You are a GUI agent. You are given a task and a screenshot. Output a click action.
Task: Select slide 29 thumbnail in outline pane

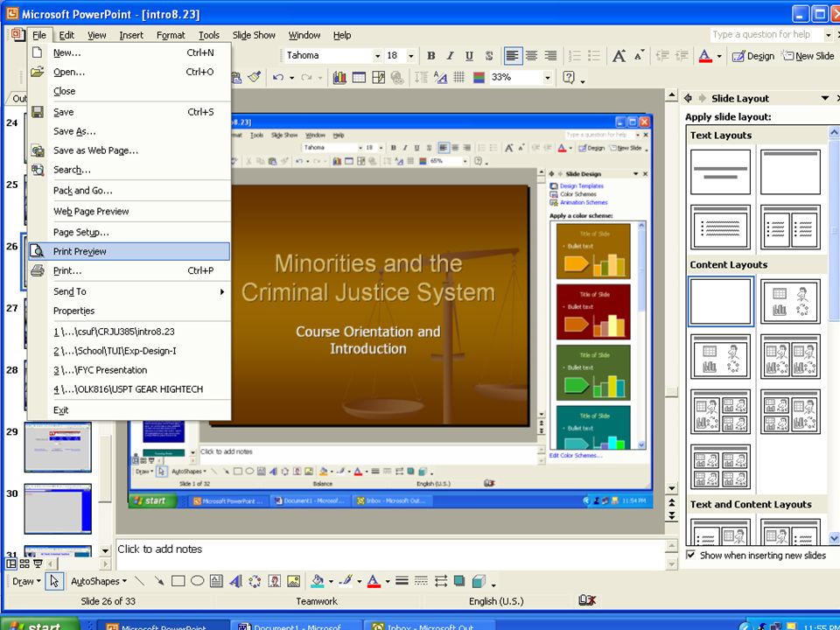pyautogui.click(x=58, y=447)
